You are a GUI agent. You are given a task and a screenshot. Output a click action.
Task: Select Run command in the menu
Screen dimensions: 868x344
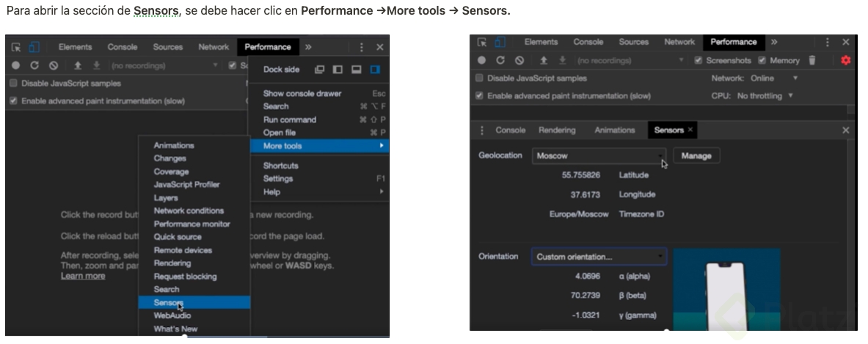coord(290,120)
